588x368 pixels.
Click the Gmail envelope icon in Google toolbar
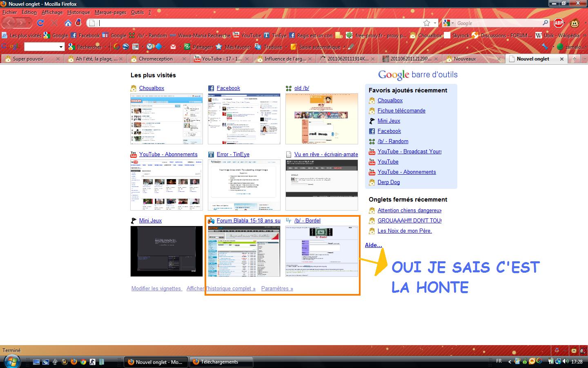click(x=173, y=47)
